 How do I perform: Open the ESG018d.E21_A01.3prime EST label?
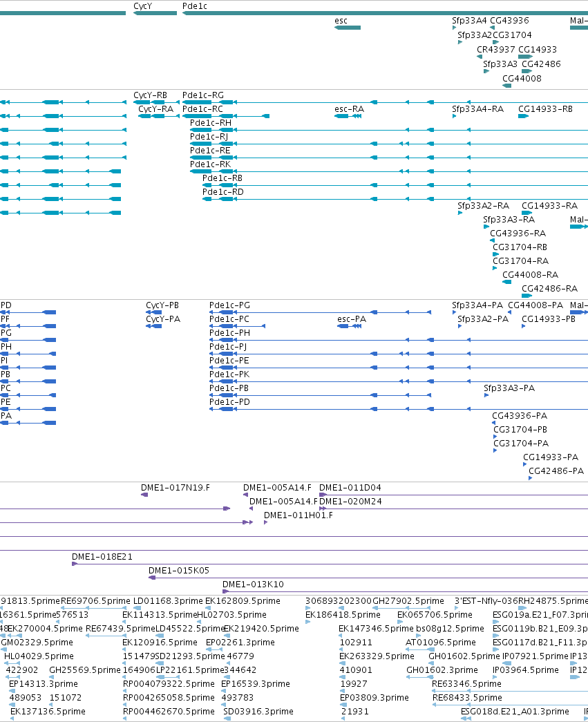(x=515, y=712)
